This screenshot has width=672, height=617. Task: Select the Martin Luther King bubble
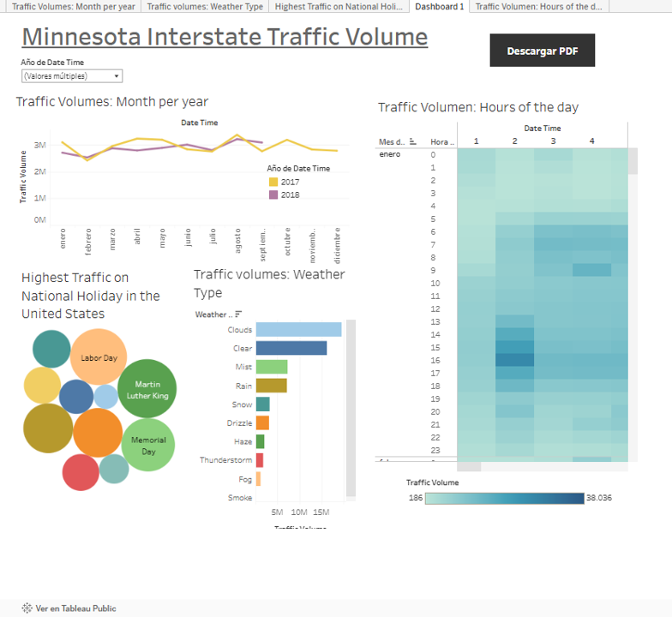point(147,390)
